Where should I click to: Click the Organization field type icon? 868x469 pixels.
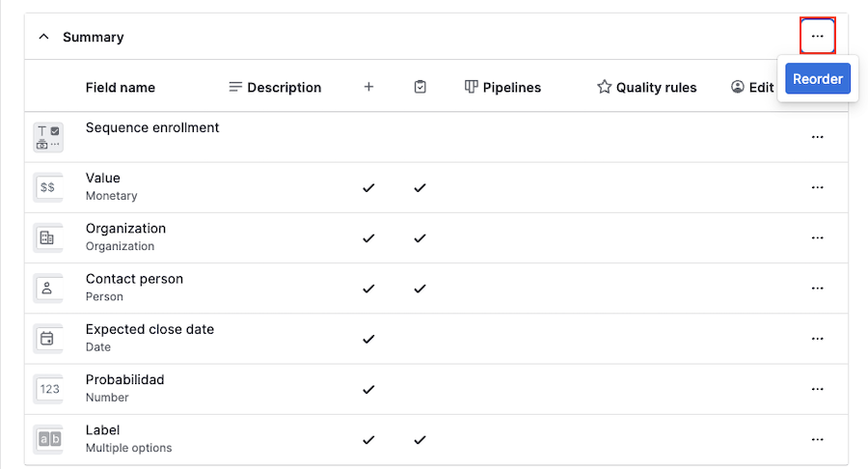click(x=47, y=237)
